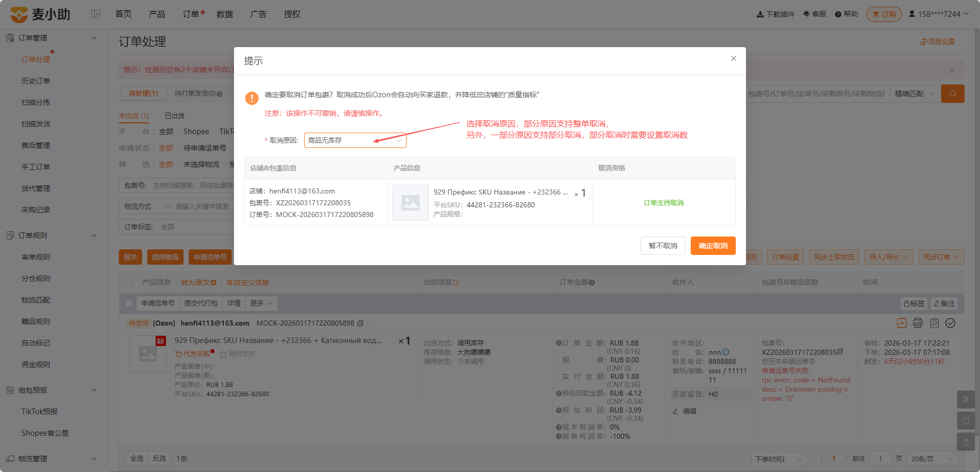Viewport: 980px width, 472px height.
Task: Switch to the 待处理(1) tab
Action: 143,93
